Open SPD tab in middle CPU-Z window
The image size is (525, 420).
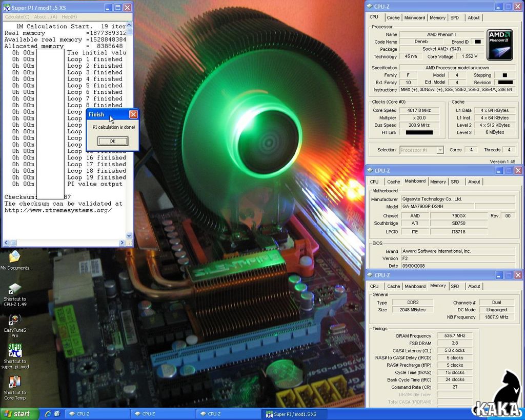pos(455,182)
